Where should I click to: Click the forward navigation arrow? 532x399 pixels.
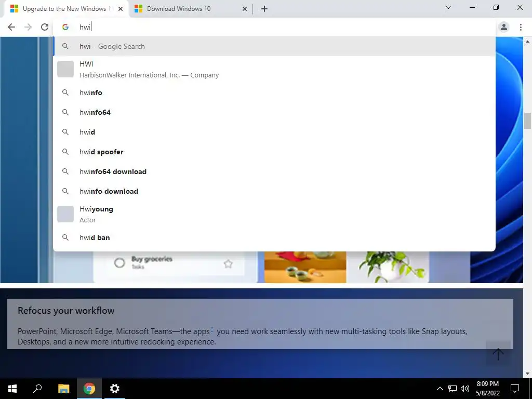28,27
